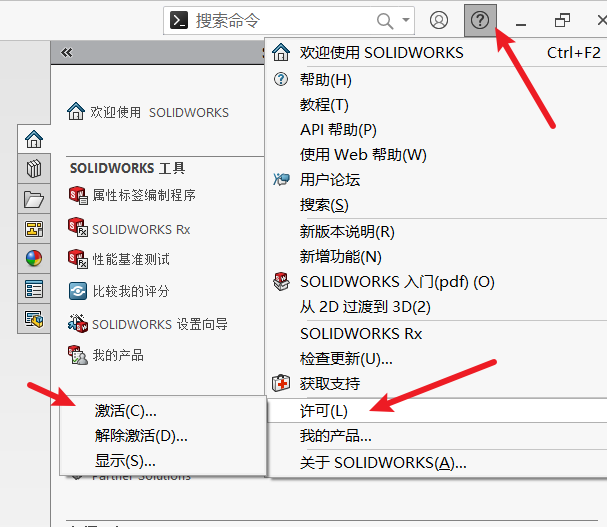Select 我的产品... in Help menu
The height and width of the screenshot is (527, 607).
[x=436, y=436]
